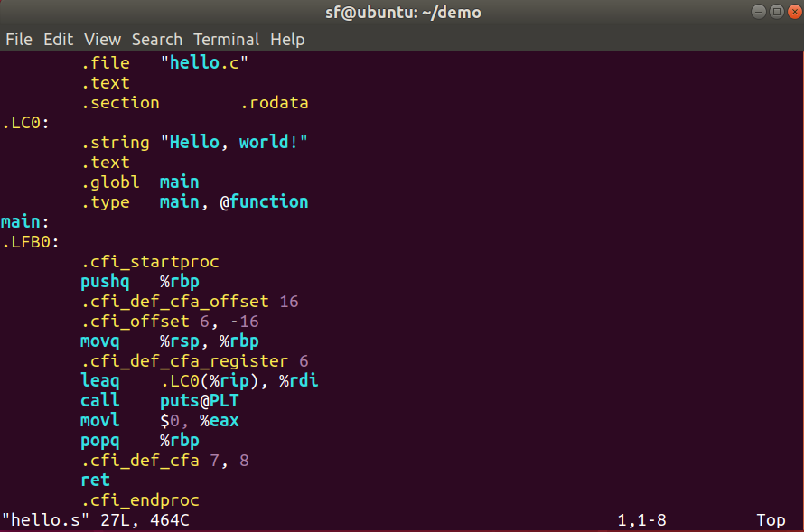
Task: Open the Edit menu
Action: pyautogui.click(x=58, y=40)
